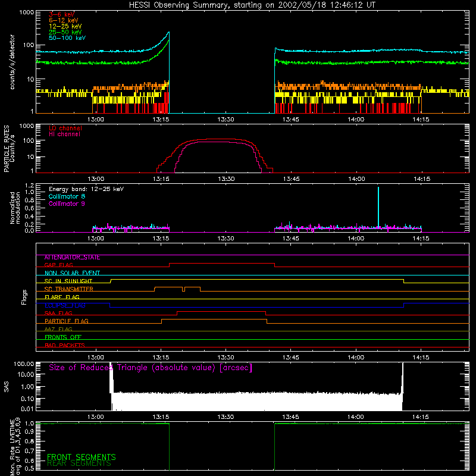This screenshot has height=476, width=476.
Task: Click the Flags axis label
Action: (x=24, y=297)
